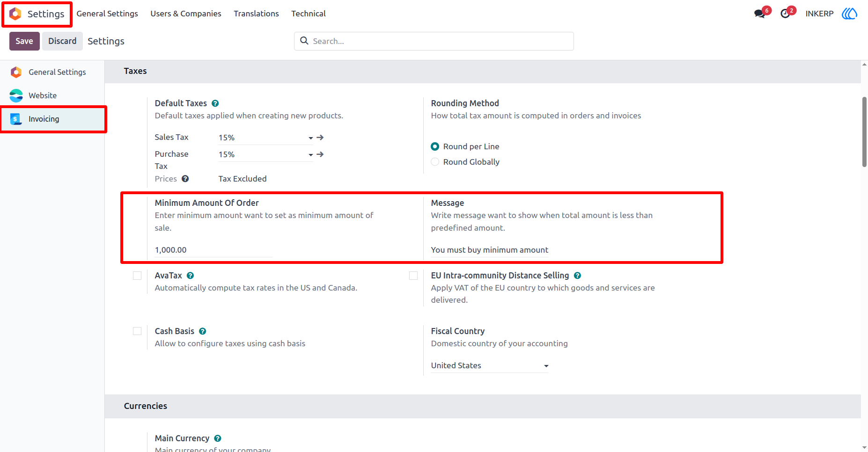This screenshot has width=868, height=452.
Task: Open the Technical menu
Action: pos(309,14)
